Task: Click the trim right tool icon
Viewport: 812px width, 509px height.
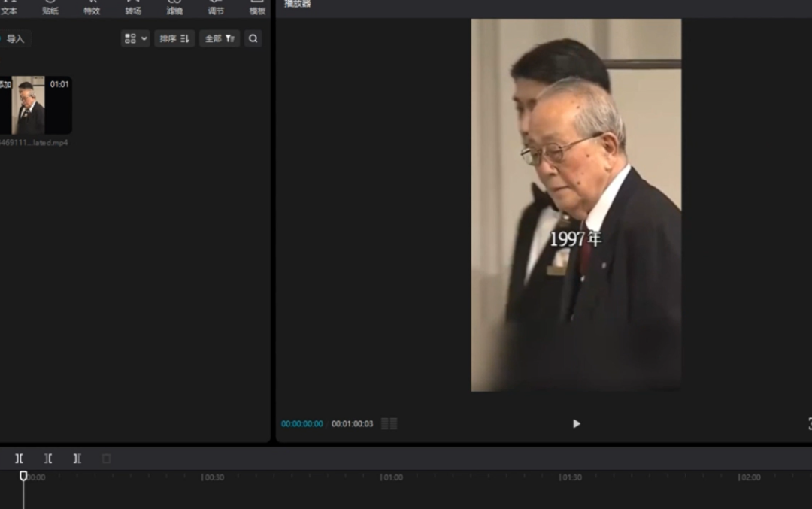Action: 77,459
